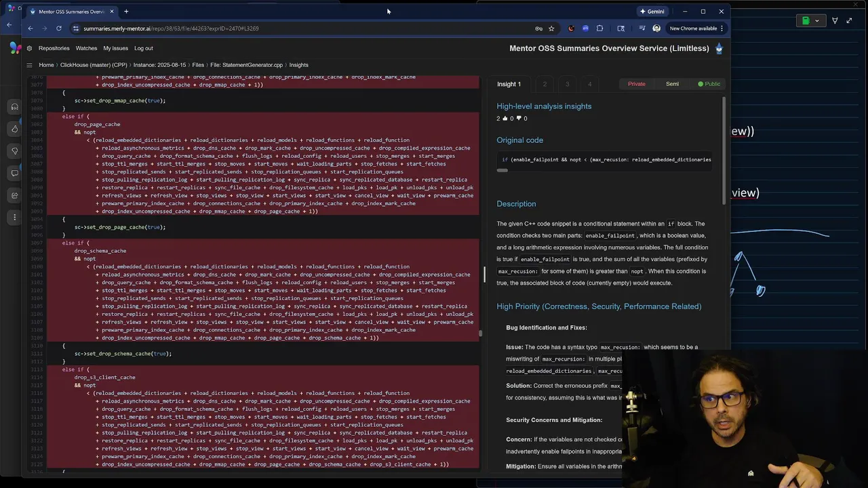
Task: Click the code line sc->set_drop_page_cache(true);
Action: [120, 227]
